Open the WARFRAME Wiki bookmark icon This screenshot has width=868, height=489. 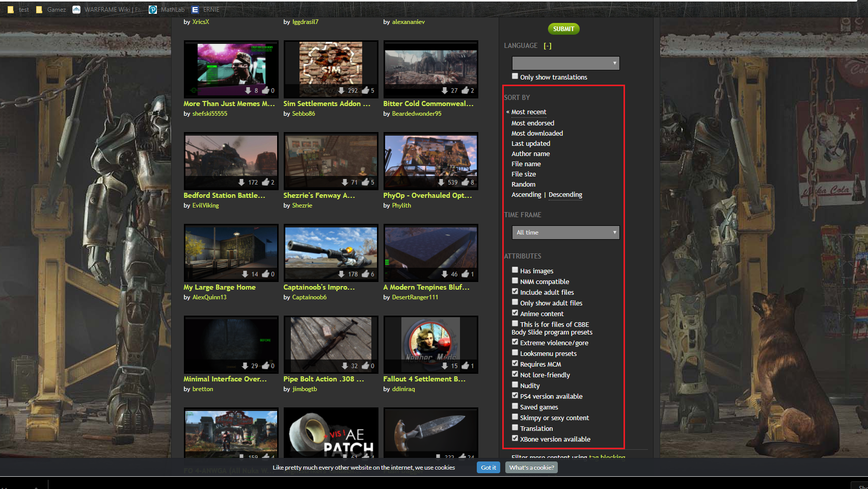(x=76, y=10)
